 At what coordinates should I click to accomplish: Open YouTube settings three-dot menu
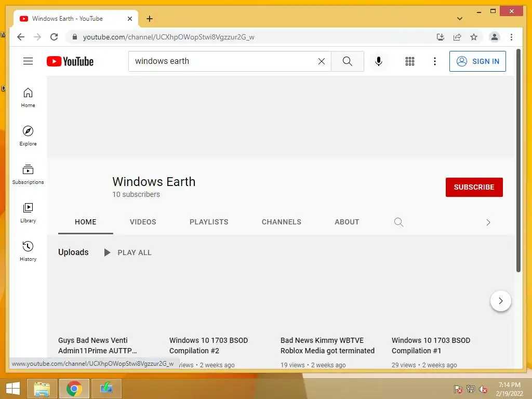[435, 61]
